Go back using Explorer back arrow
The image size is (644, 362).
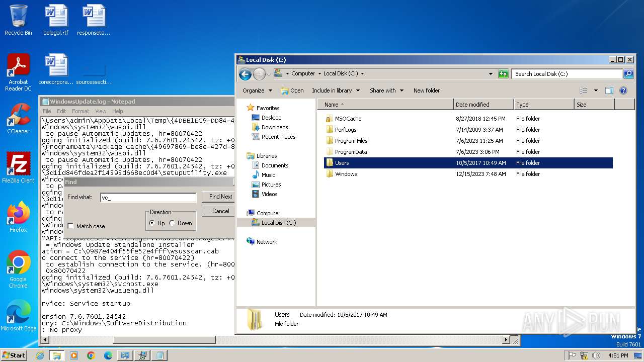245,74
